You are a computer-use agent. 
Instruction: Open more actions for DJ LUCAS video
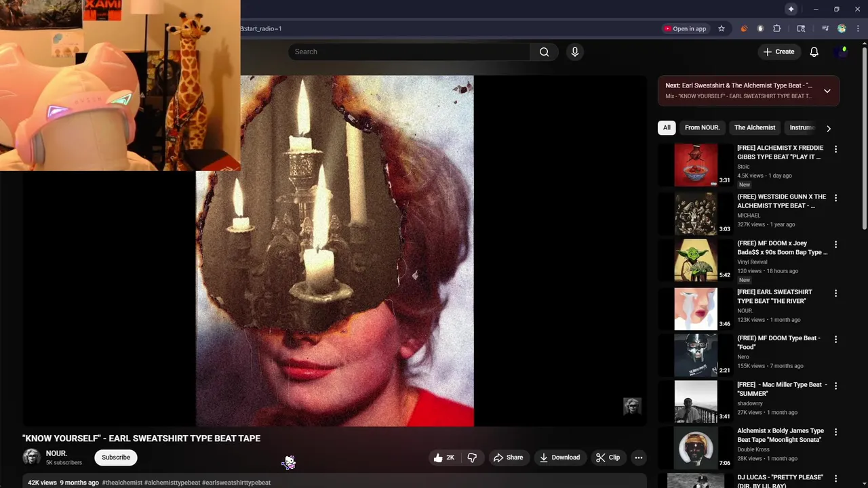point(835,478)
